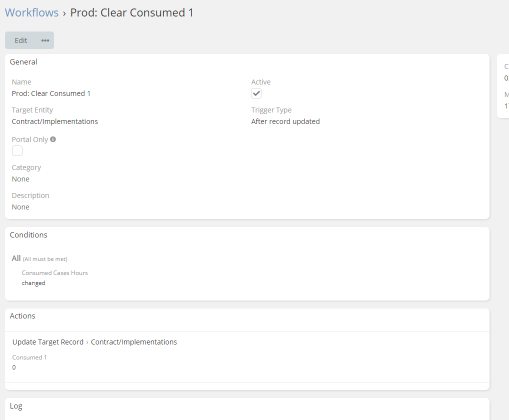Click the Category value None
This screenshot has width=509, height=420.
[x=20, y=179]
